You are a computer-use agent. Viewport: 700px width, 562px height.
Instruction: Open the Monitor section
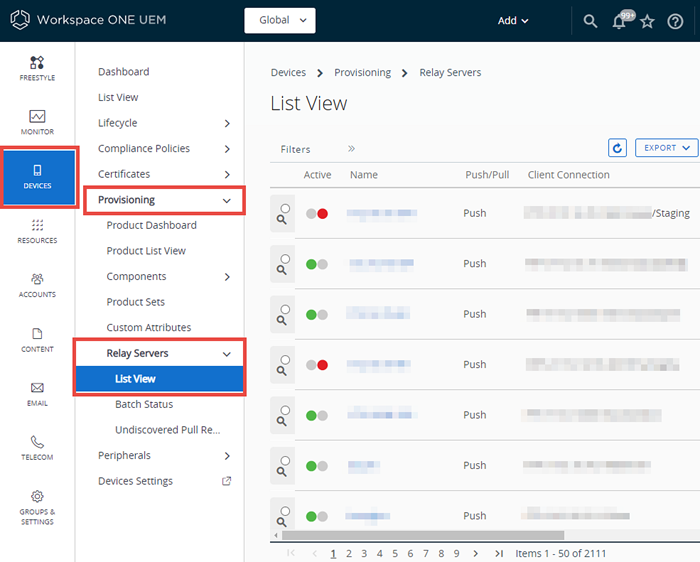[37, 122]
